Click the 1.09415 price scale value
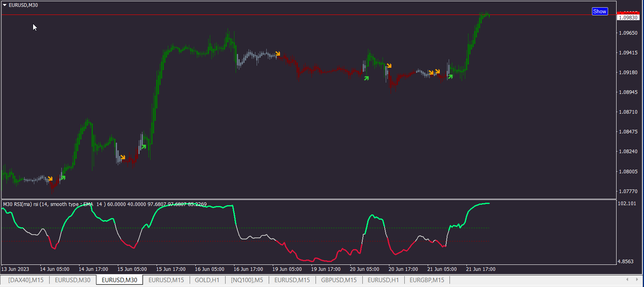Screen dimensions: 644x287 [628, 53]
